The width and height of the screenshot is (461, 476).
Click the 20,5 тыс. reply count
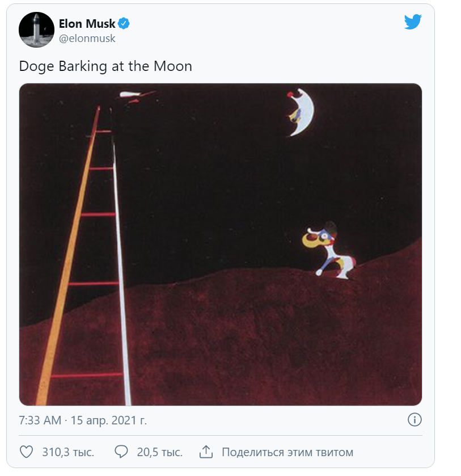pos(159,452)
